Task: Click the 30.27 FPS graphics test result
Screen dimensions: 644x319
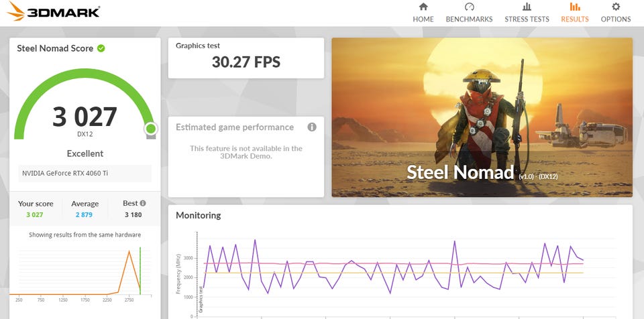Action: pyautogui.click(x=246, y=62)
